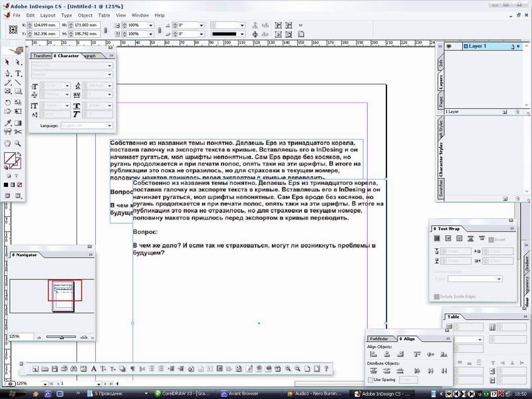Screen dimensions: 532x399
Task: Open the File menu
Action: pos(17,15)
